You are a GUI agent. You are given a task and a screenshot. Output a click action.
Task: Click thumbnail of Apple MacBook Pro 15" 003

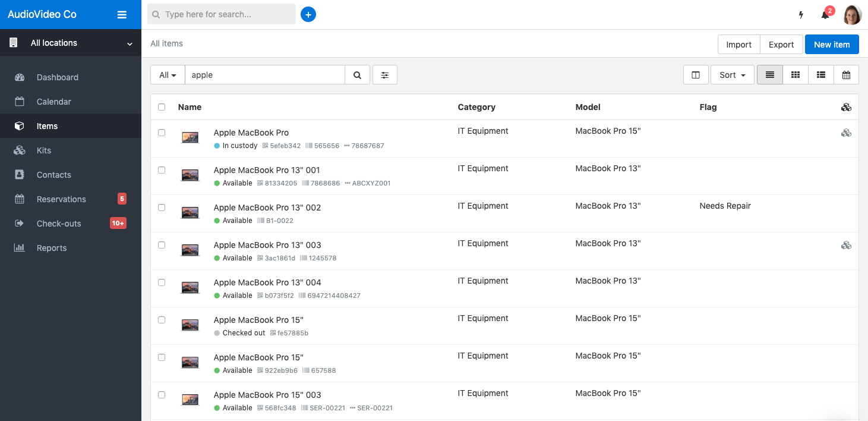tap(190, 400)
